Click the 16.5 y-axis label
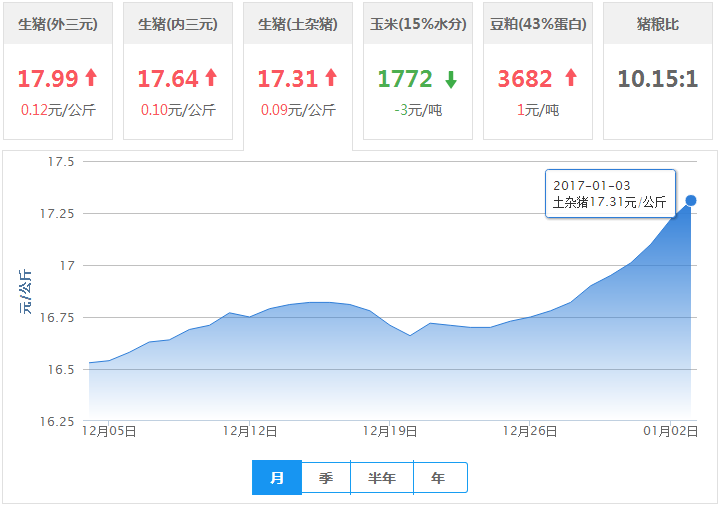This screenshot has width=722, height=511. (61, 370)
